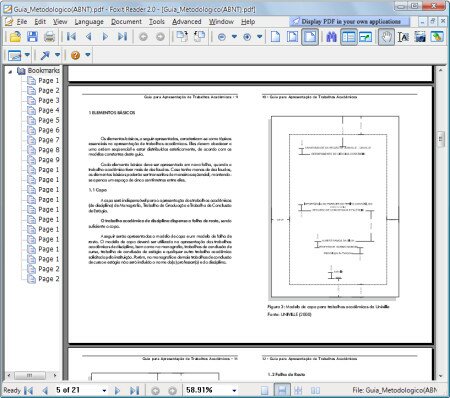This screenshot has width=450, height=398.
Task: Open the Advanced menu
Action: [x=187, y=22]
